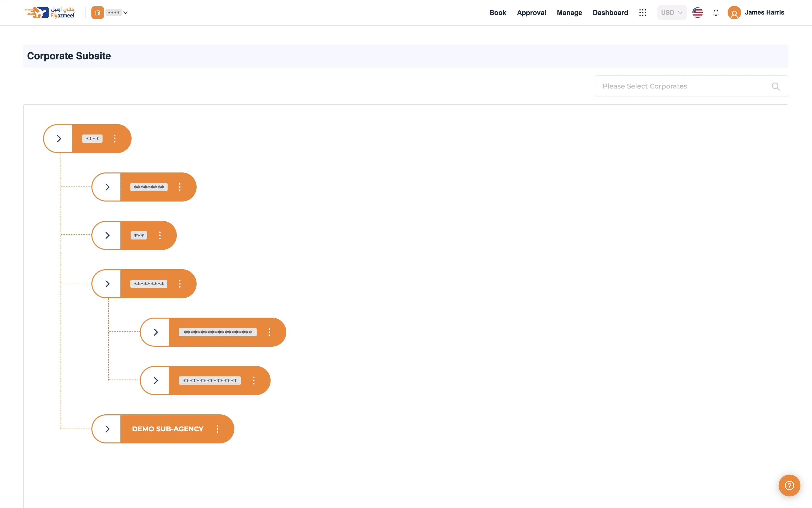Open options of second nine-asterisk node
812x508 pixels.
180,284
